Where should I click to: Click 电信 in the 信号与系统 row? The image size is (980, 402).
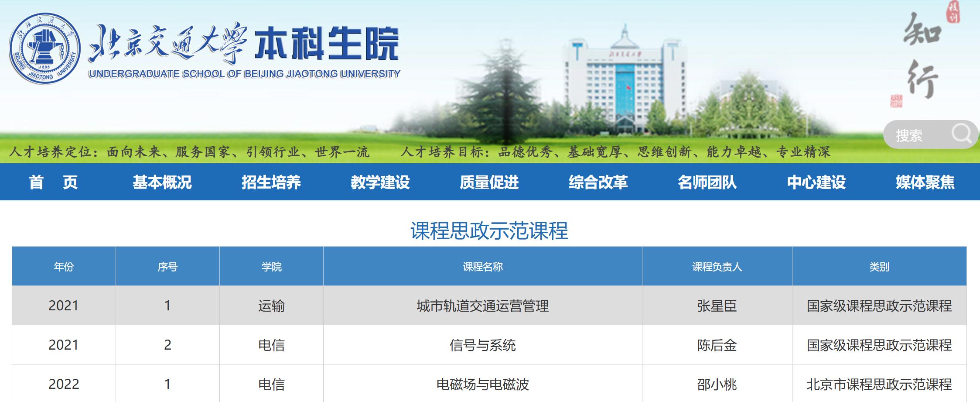(271, 345)
